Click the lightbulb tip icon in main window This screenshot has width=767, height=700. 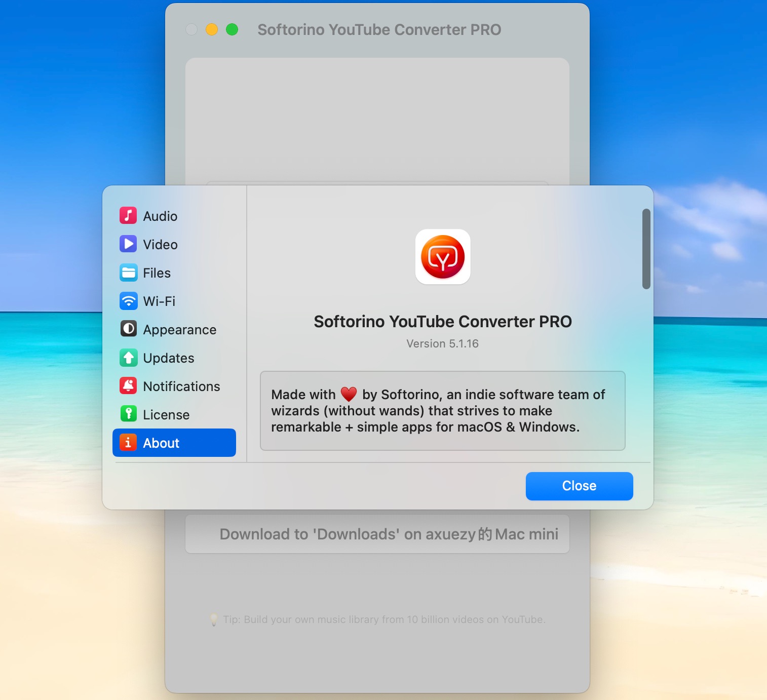(x=214, y=619)
